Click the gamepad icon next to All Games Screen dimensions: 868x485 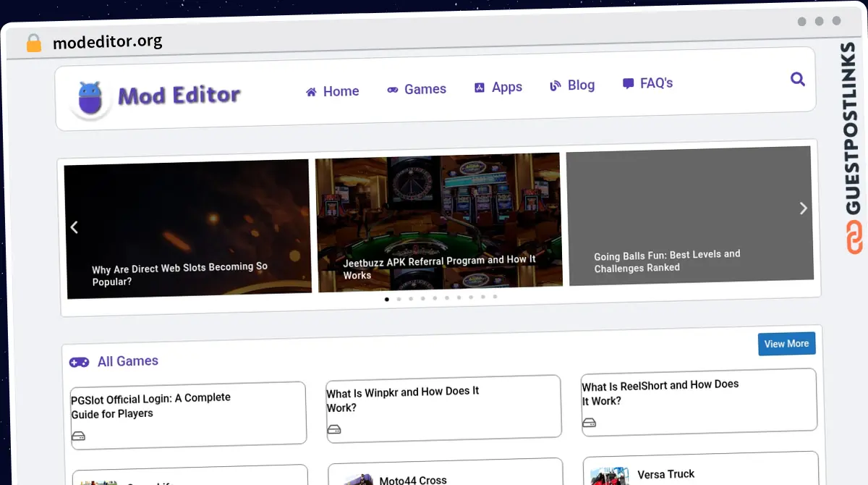coord(79,362)
